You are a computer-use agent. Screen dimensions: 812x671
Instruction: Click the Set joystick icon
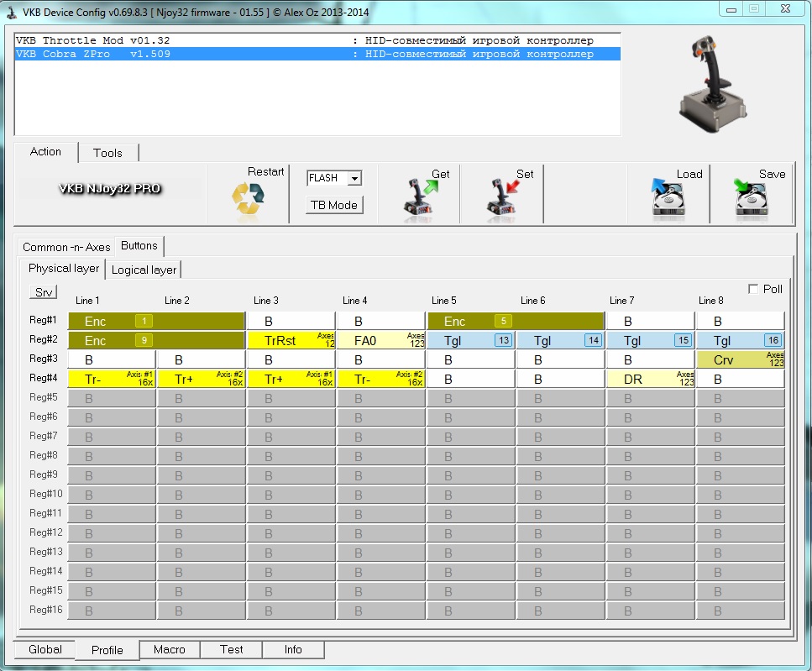[x=502, y=200]
